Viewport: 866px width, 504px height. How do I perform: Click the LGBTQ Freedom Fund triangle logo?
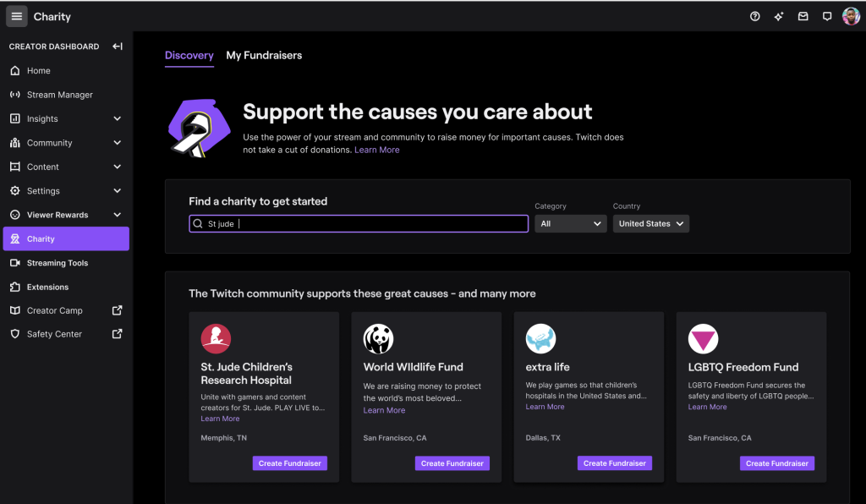[703, 338]
